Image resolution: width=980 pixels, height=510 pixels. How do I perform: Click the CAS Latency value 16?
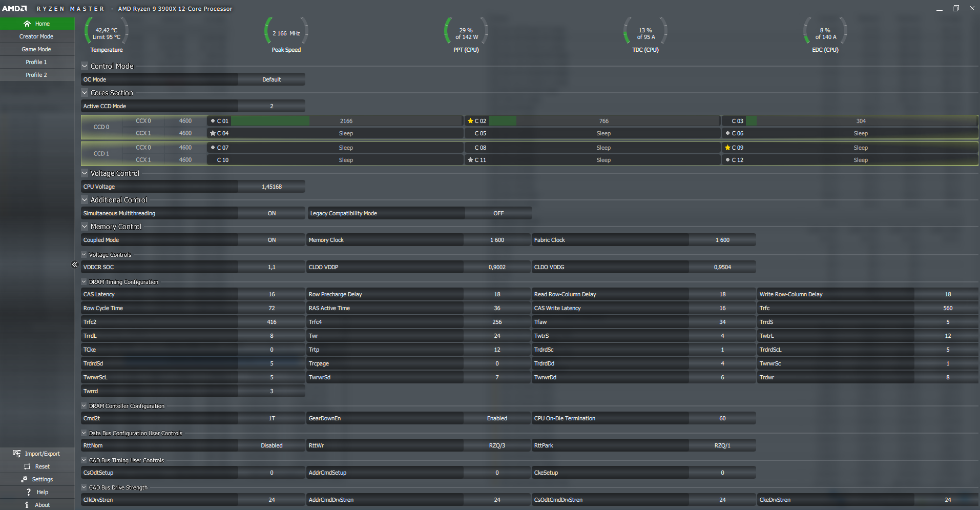coord(272,294)
